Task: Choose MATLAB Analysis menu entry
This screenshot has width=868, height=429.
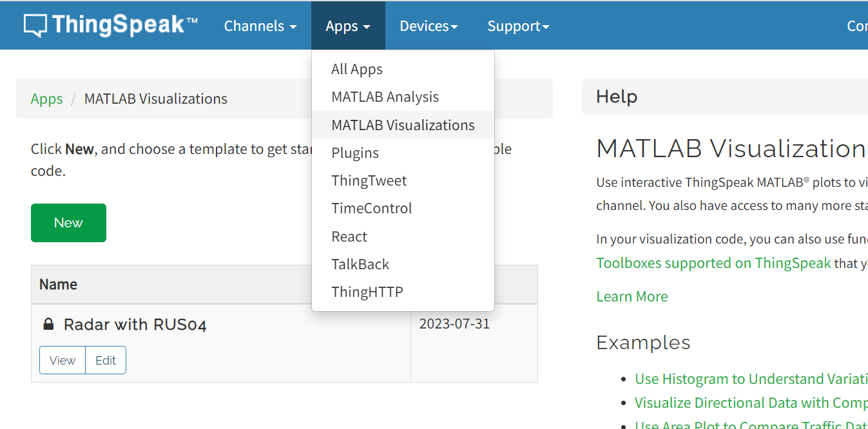Action: click(x=403, y=97)
